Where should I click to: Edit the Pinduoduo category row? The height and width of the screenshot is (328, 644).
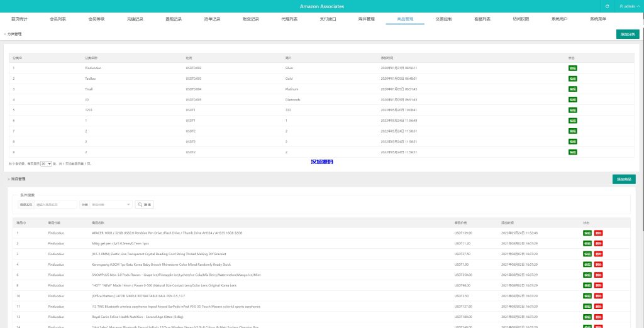coord(573,68)
